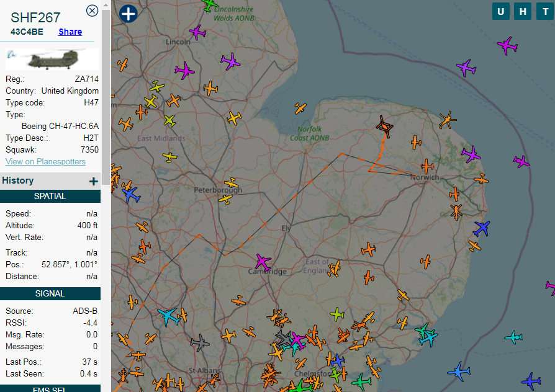Click the RSSI value -4.4
Screen dimensions: 555x392
click(91, 323)
